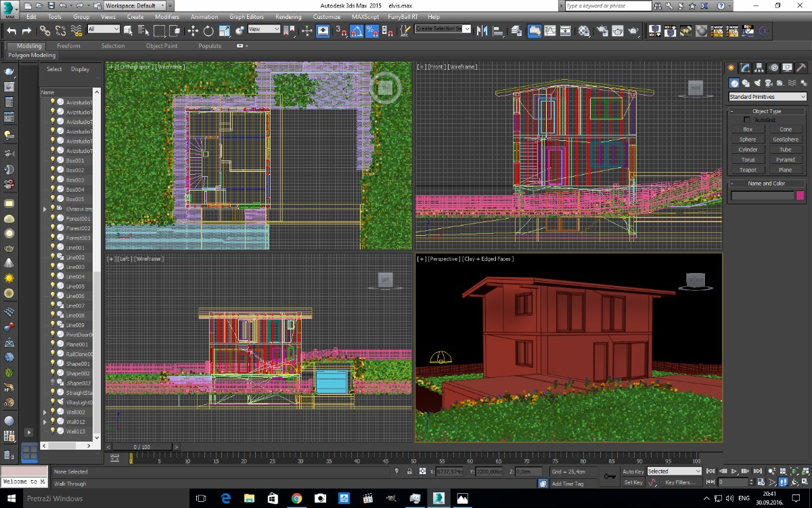Viewport: 812px width, 508px height.
Task: Click the Mirror tool icon
Action: (482, 31)
